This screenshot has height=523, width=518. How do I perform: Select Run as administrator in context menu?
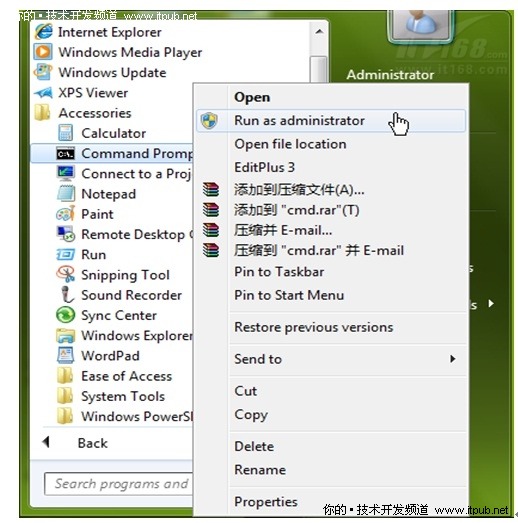pyautogui.click(x=331, y=121)
